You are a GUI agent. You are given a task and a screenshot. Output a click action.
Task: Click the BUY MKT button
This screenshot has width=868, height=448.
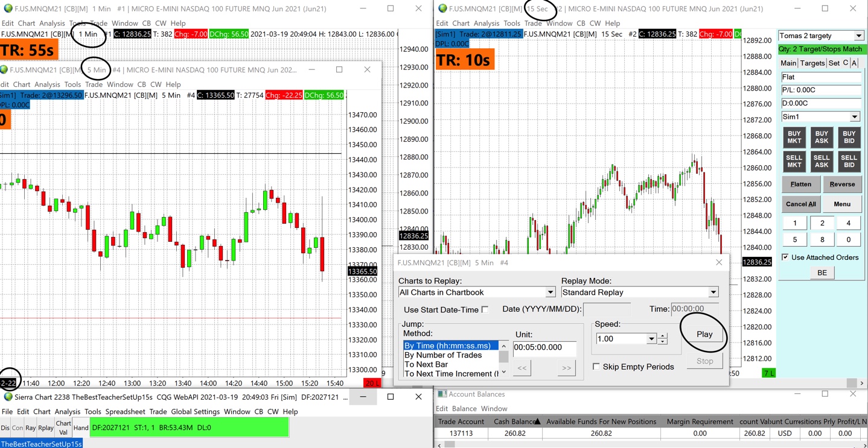(x=794, y=137)
